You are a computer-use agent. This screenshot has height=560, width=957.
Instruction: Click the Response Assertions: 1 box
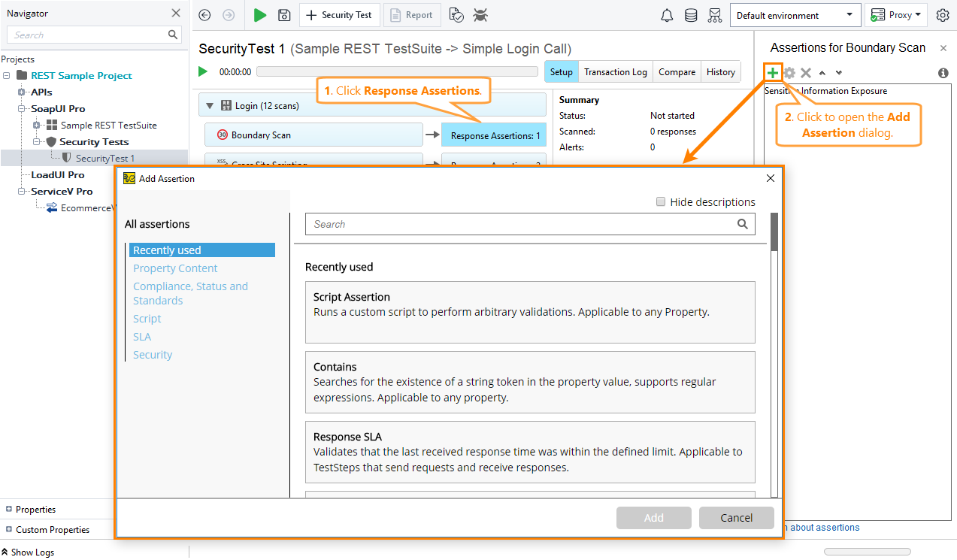pos(494,135)
